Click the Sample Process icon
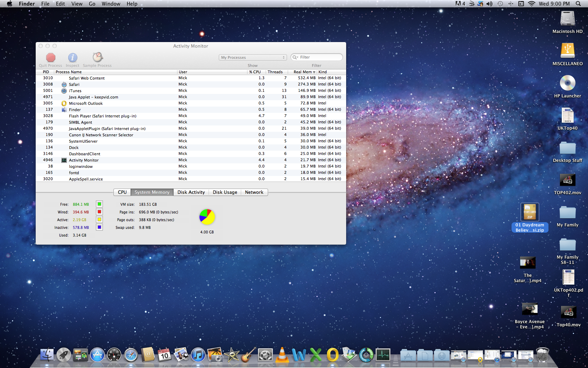 pos(97,57)
